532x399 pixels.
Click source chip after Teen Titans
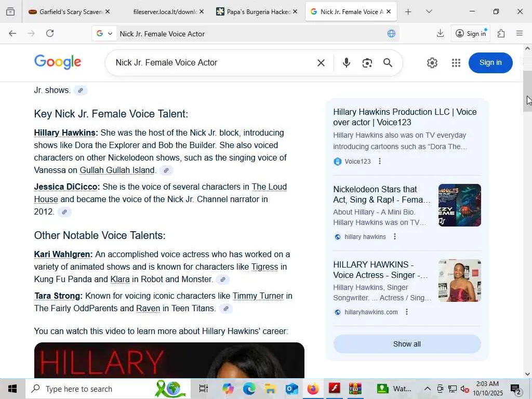coord(226,309)
